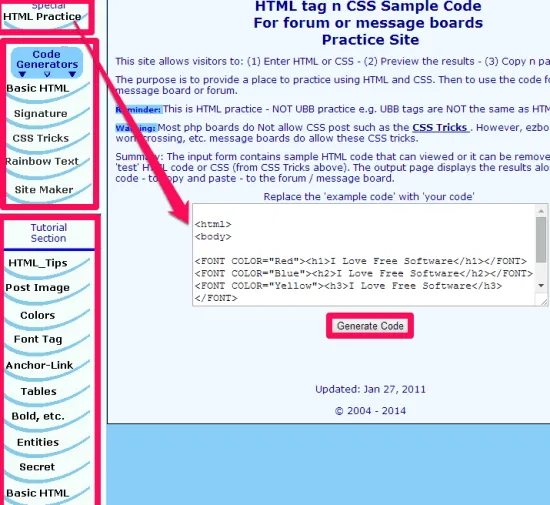Click the <body> line in the code box

point(213,237)
